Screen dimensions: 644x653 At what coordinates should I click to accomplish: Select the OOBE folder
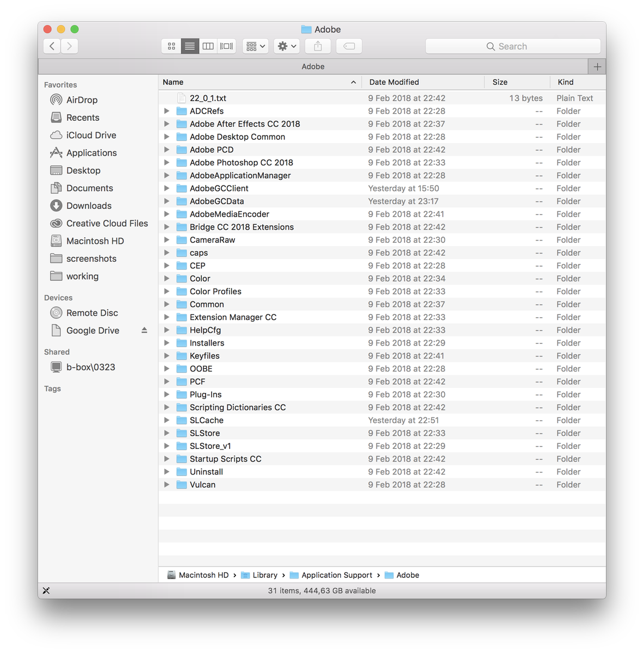pos(382,369)
